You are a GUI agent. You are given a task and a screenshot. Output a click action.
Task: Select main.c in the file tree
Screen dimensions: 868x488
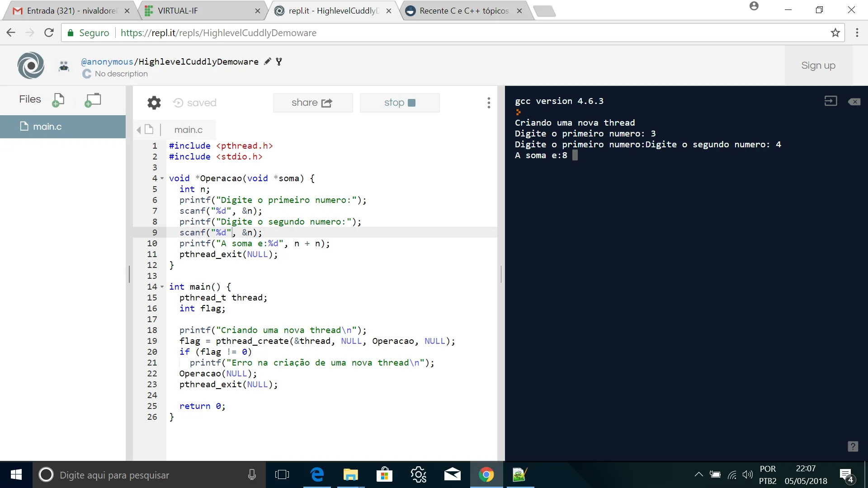tap(47, 127)
